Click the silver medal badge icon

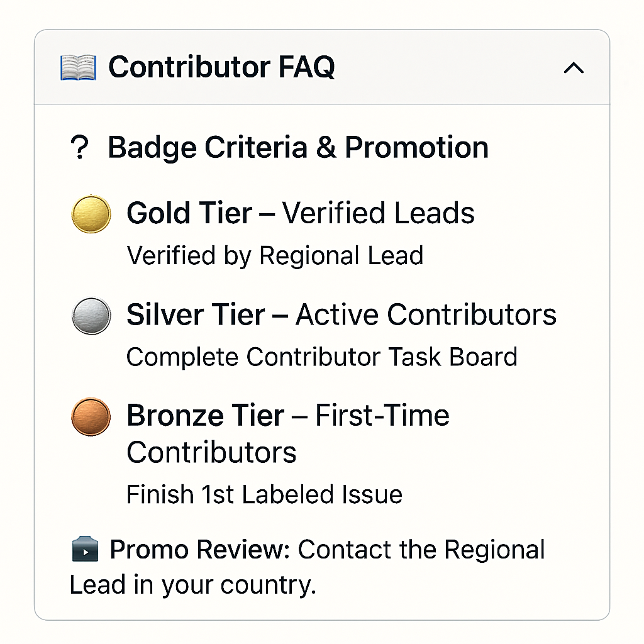91,315
